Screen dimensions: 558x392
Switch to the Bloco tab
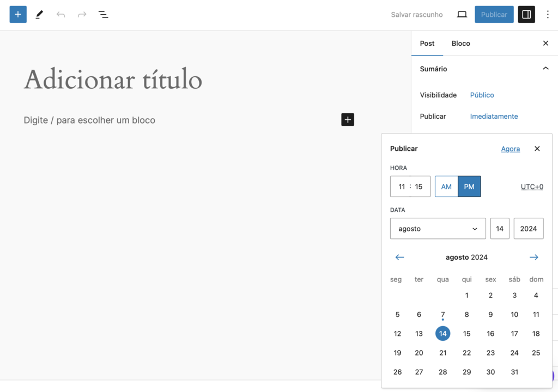click(460, 43)
